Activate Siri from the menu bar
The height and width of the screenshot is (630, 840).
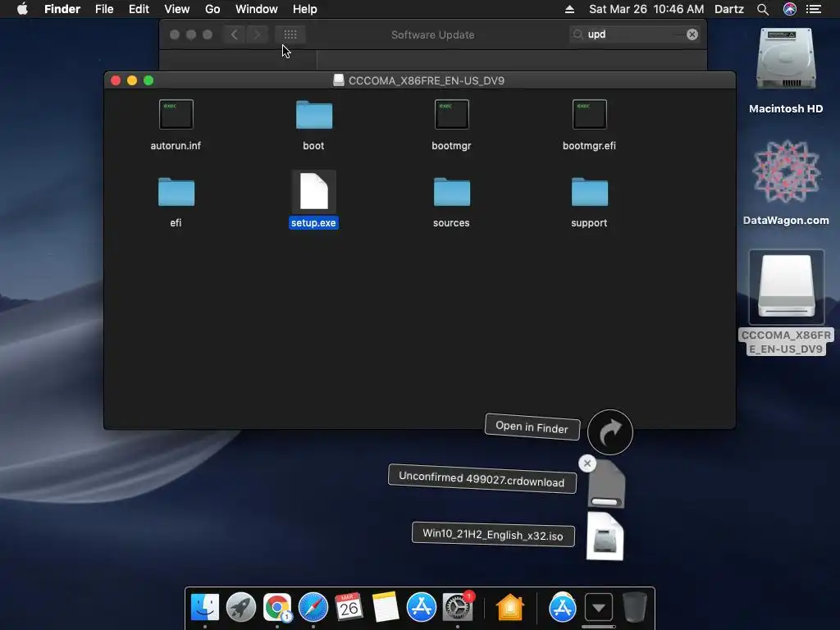click(790, 9)
